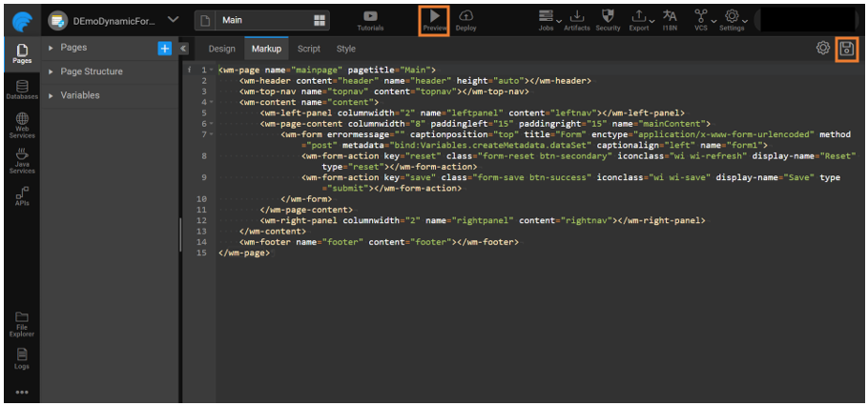
Task: Save the page markup using the save icon
Action: pyautogui.click(x=846, y=49)
